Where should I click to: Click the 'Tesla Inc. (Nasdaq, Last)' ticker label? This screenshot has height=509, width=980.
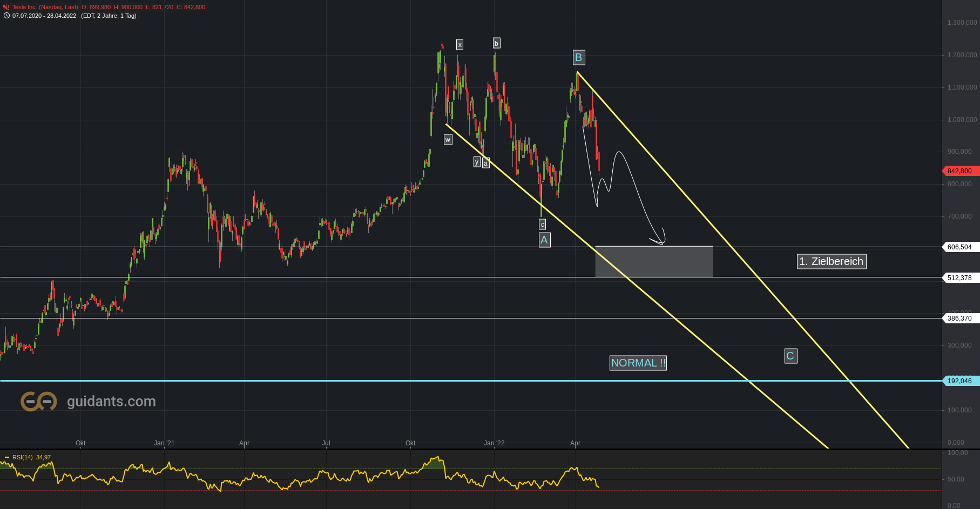tap(35, 7)
